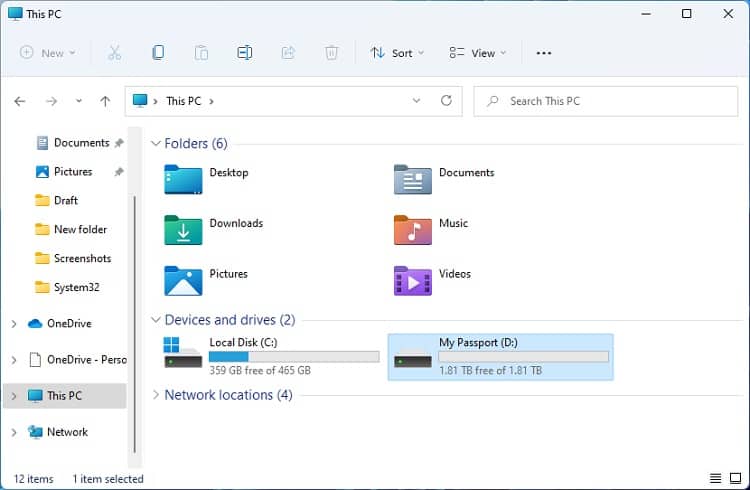
Task: Open the Videos folder icon
Action: (412, 281)
